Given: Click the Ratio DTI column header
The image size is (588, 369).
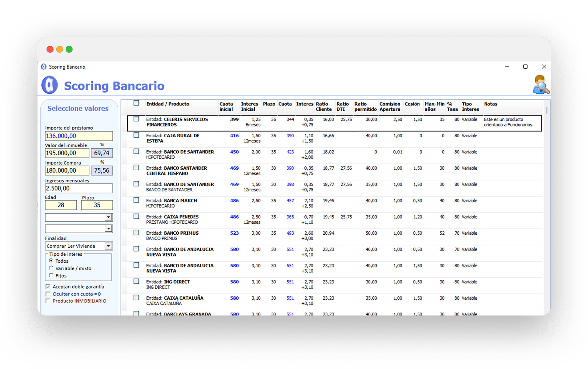Looking at the screenshot, I should click(342, 107).
